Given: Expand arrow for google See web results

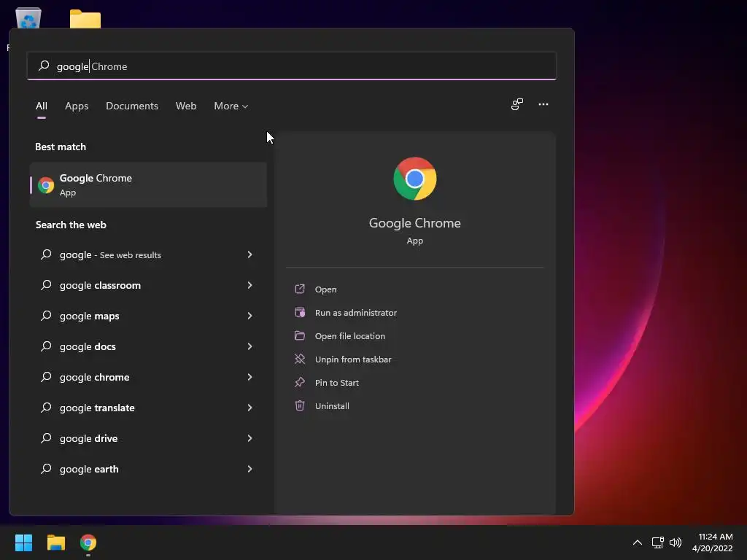Looking at the screenshot, I should click(x=249, y=254).
